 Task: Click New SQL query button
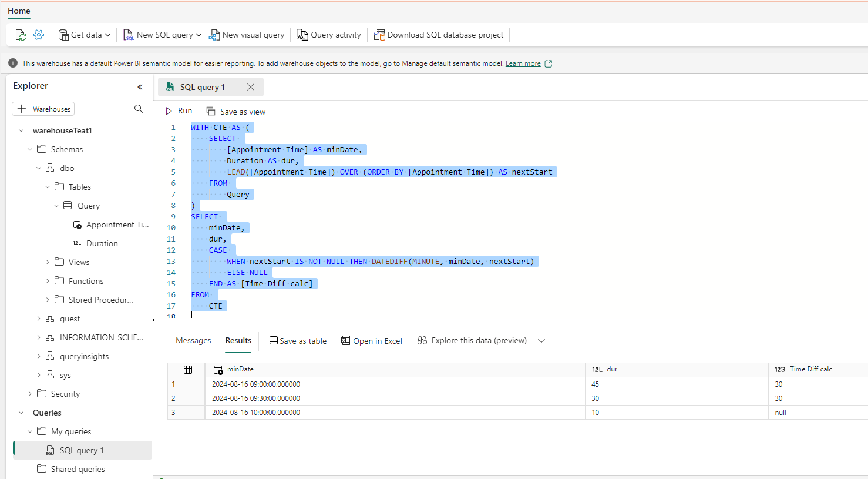click(x=158, y=35)
